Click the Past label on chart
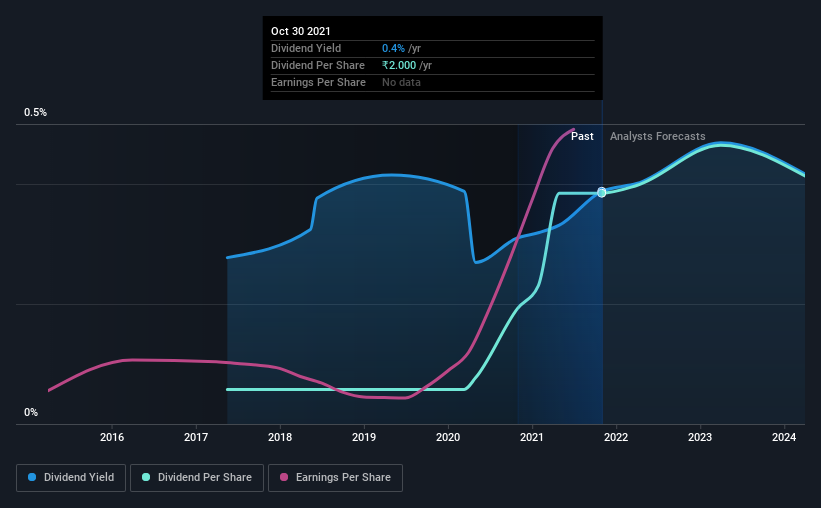 click(x=582, y=136)
